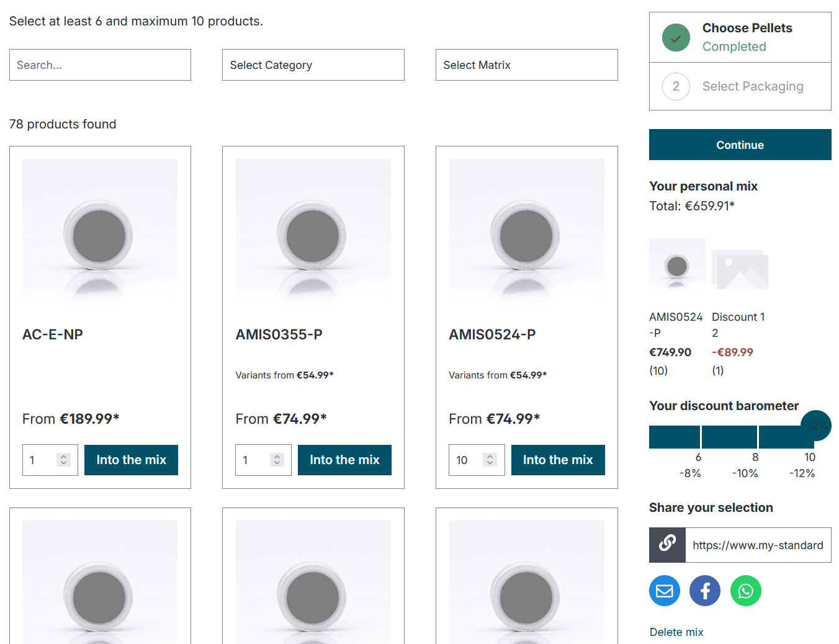The width and height of the screenshot is (839, 644).
Task: Add AMIS0355-P Into the mix
Action: (344, 460)
